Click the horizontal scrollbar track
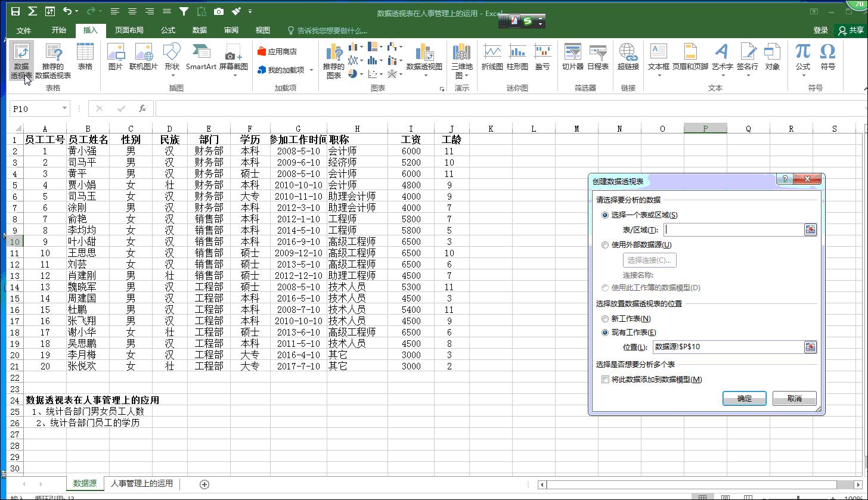This screenshot has height=500, width=868. [x=700, y=485]
